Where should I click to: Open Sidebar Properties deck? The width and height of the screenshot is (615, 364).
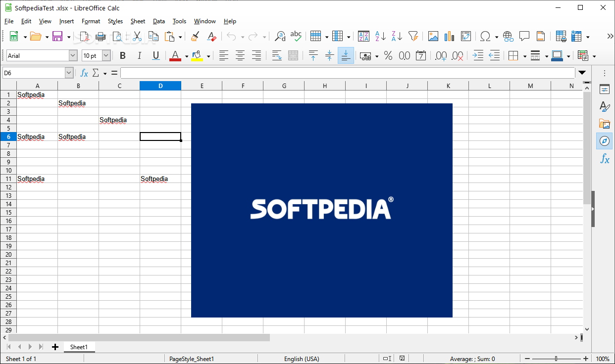605,90
